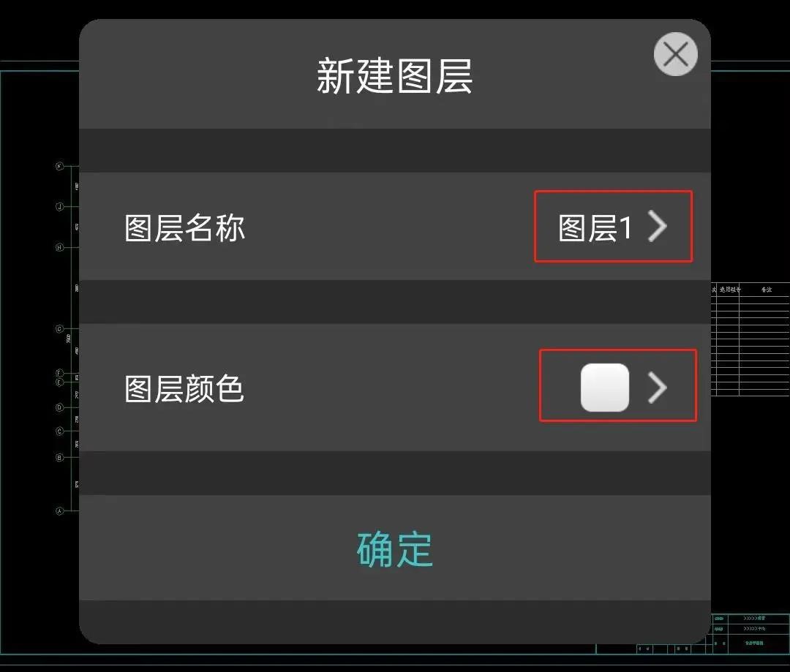Screen dimensions: 790x672
Task: Select axis bubble B in drawing
Action: [x=59, y=458]
